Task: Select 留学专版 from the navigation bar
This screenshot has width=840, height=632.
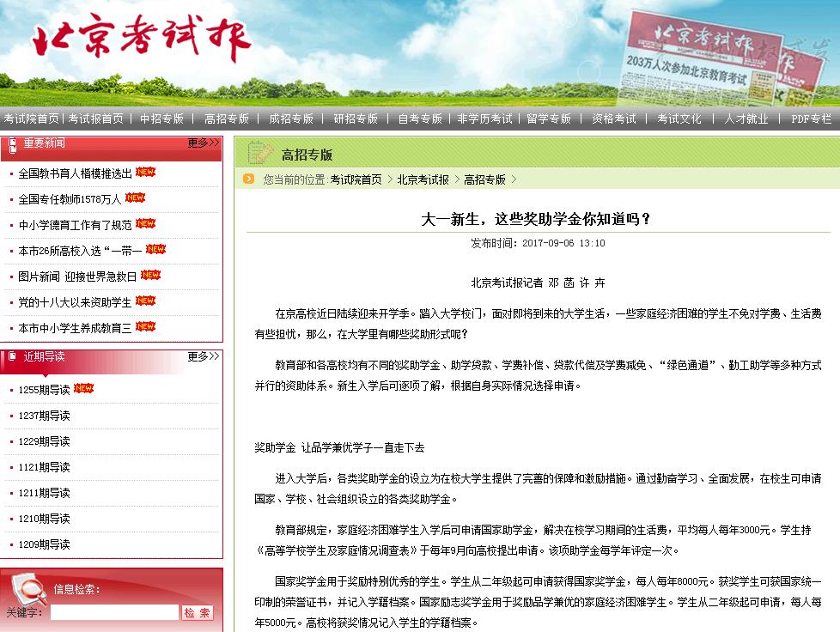Action: point(550,119)
